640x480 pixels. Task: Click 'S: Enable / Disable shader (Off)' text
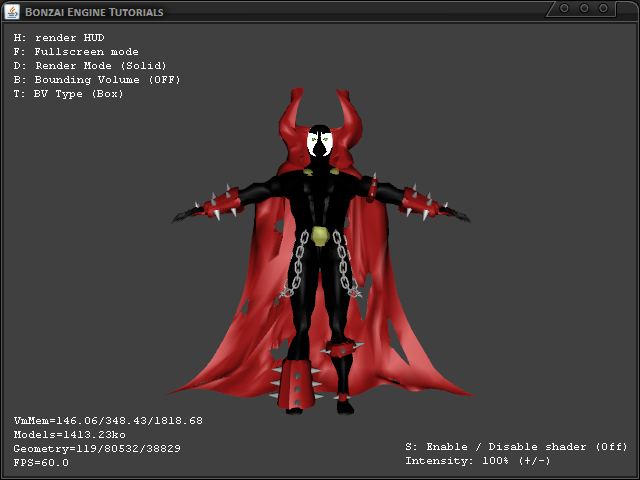516,447
